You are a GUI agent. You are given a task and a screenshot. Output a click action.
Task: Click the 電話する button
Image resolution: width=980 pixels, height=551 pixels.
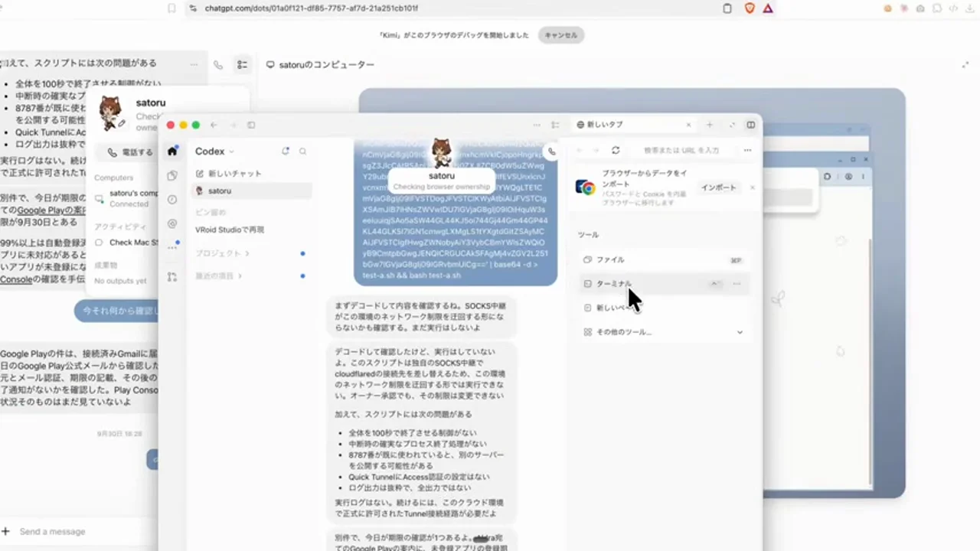[131, 152]
